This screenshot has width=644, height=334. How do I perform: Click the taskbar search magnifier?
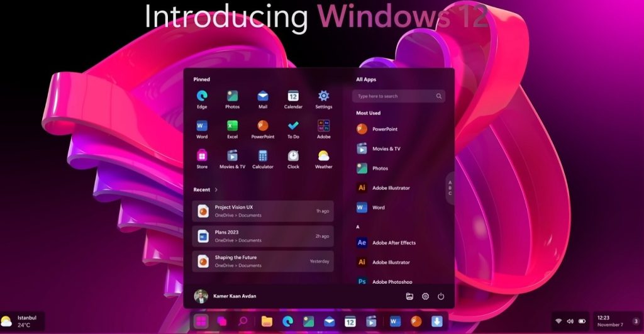pyautogui.click(x=243, y=321)
